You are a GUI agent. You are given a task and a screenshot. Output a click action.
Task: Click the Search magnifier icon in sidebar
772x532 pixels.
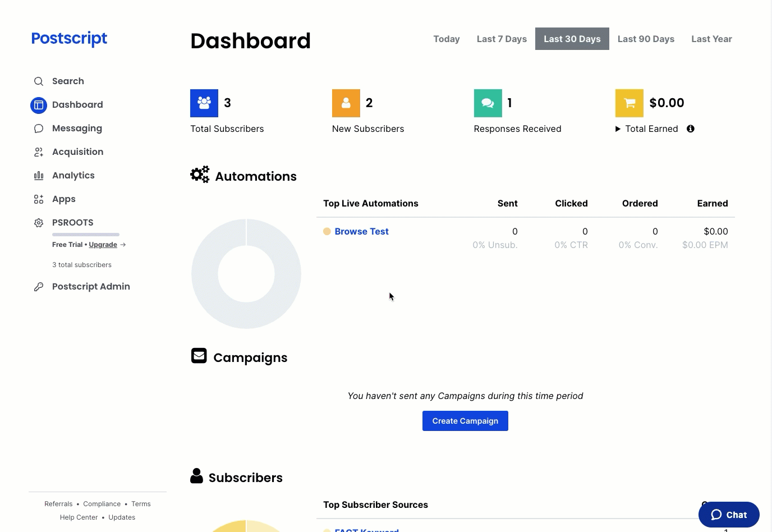pos(39,81)
